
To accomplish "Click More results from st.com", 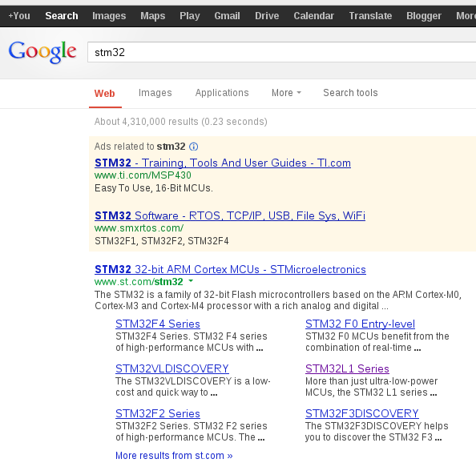I will [174, 456].
